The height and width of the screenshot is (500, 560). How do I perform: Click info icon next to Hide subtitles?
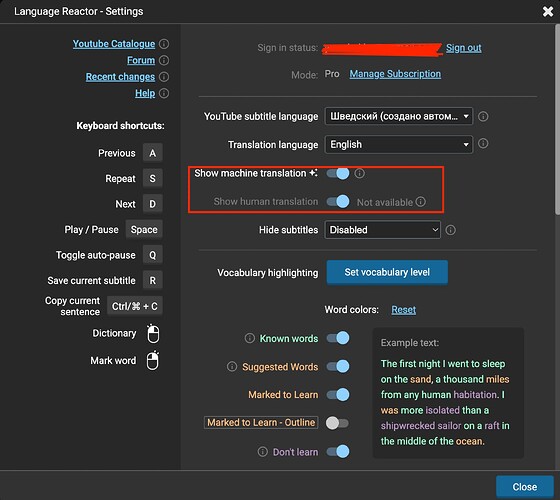click(451, 230)
